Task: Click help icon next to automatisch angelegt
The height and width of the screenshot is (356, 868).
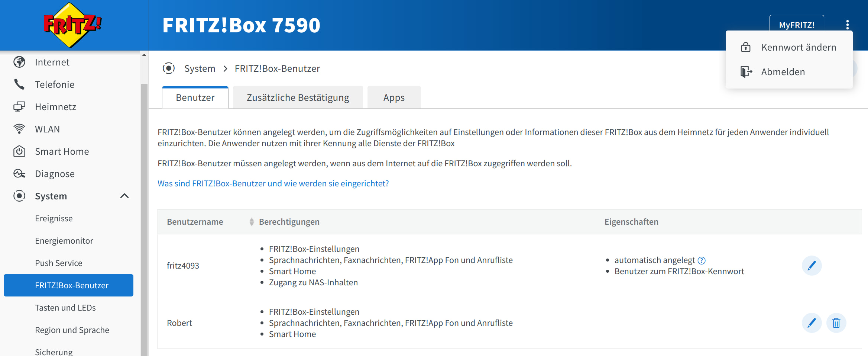Action: [x=702, y=260]
